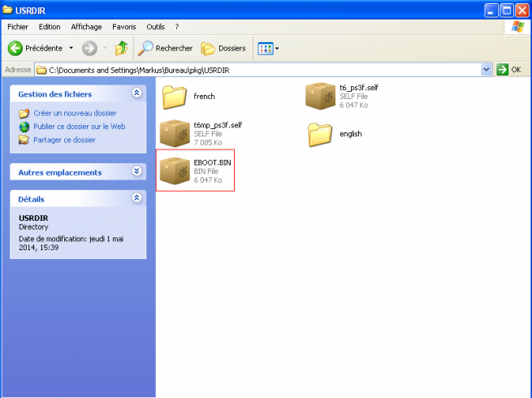
Task: Collapse the Détails panel
Action: (136, 198)
